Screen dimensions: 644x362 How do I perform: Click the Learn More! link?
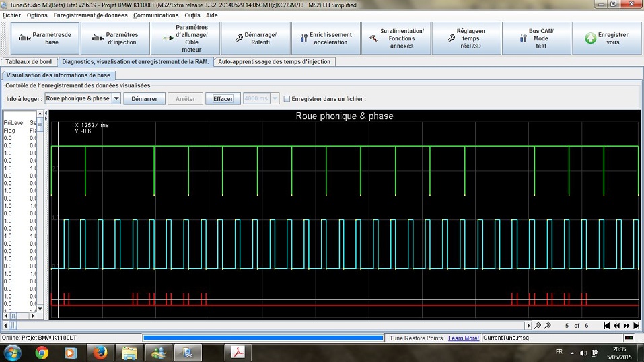[x=463, y=338]
